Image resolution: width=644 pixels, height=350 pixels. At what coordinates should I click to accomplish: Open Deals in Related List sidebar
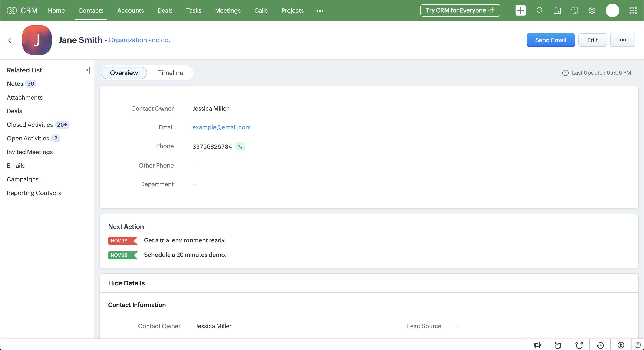pos(14,111)
